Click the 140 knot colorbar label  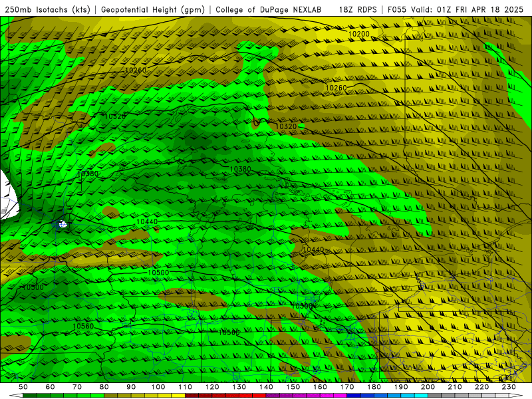(x=266, y=387)
